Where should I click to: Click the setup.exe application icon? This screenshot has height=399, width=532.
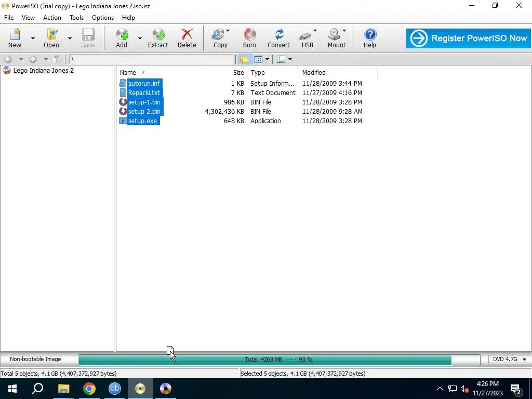[123, 121]
